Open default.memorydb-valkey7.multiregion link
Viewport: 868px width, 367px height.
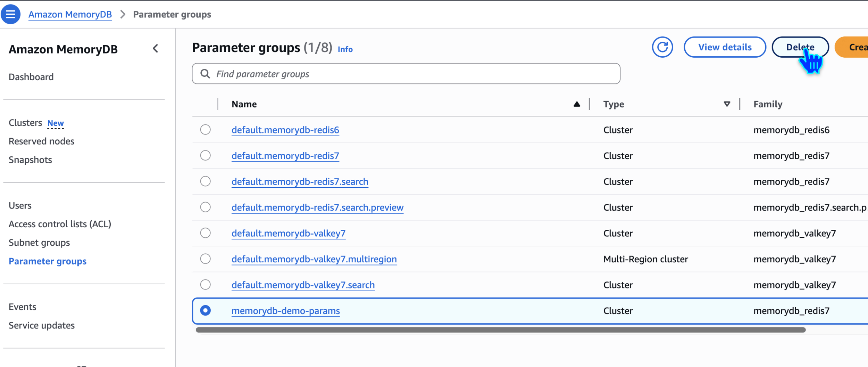tap(314, 259)
